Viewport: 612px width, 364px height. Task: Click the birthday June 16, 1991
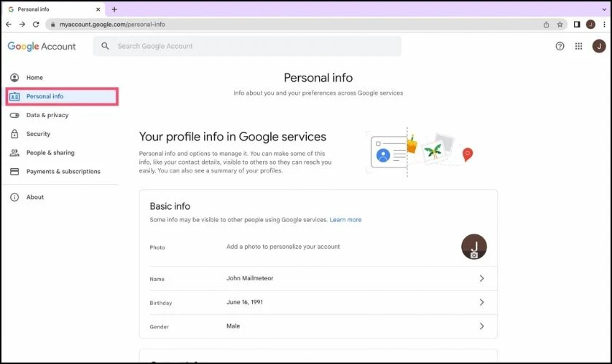[245, 302]
